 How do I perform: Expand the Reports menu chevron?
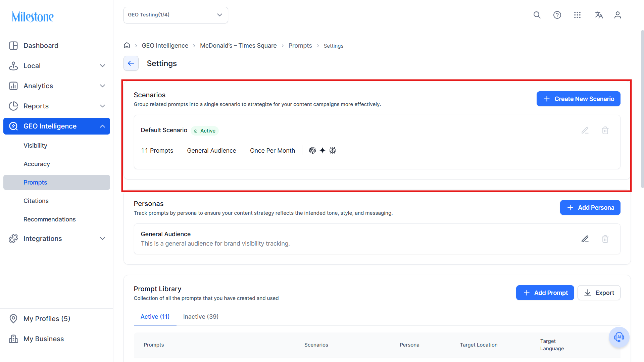coord(103,106)
